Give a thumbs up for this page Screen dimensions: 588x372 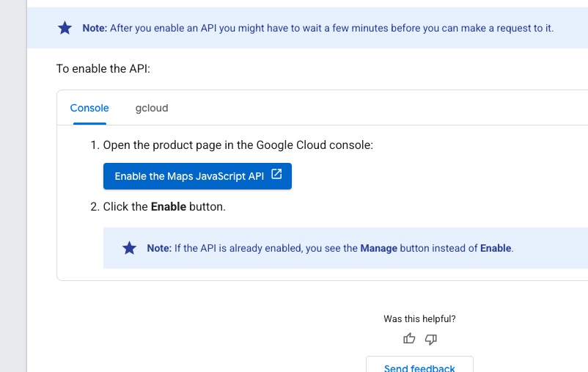[x=409, y=338]
